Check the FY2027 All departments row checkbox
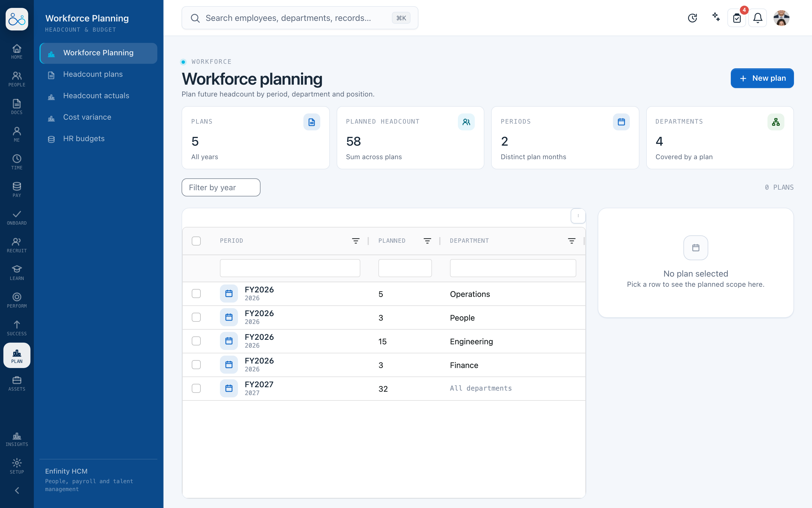The width and height of the screenshot is (812, 508). pyautogui.click(x=196, y=388)
